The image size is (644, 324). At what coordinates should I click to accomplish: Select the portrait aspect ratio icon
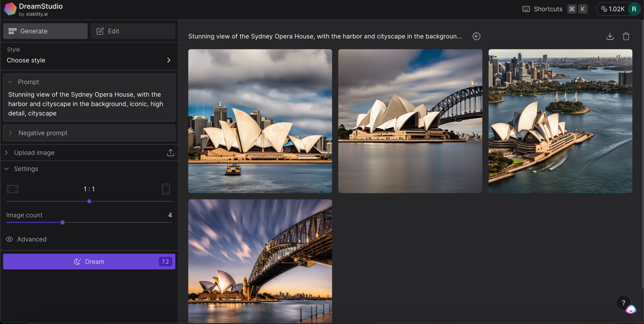tap(166, 189)
